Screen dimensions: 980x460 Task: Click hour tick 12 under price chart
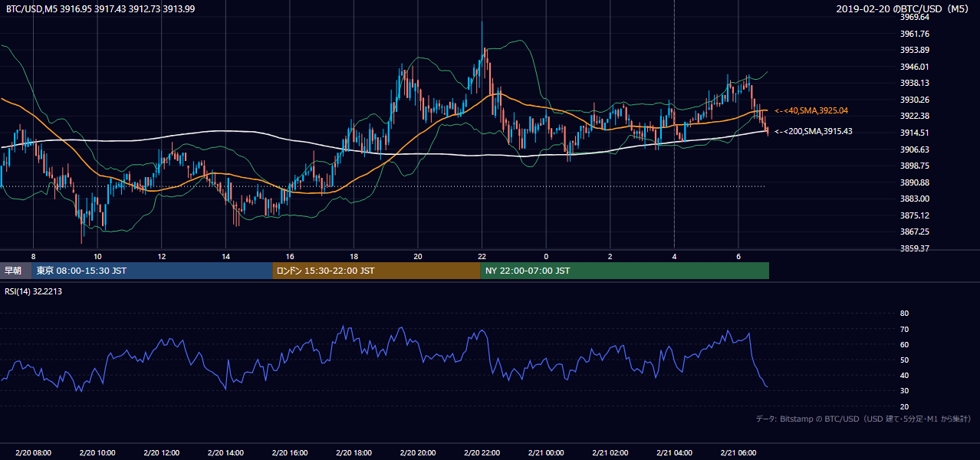(x=161, y=256)
